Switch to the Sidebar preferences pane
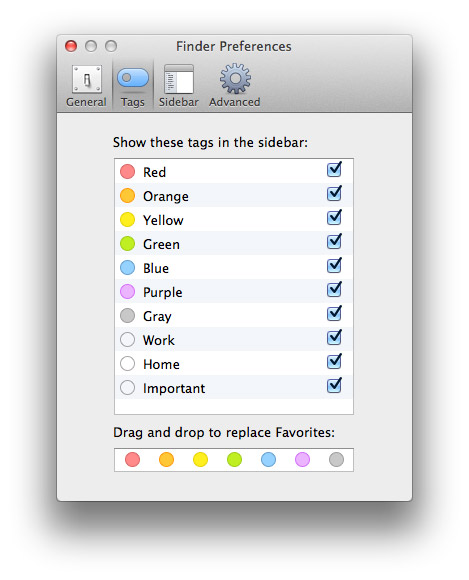The height and width of the screenshot is (580, 469). coord(179,86)
